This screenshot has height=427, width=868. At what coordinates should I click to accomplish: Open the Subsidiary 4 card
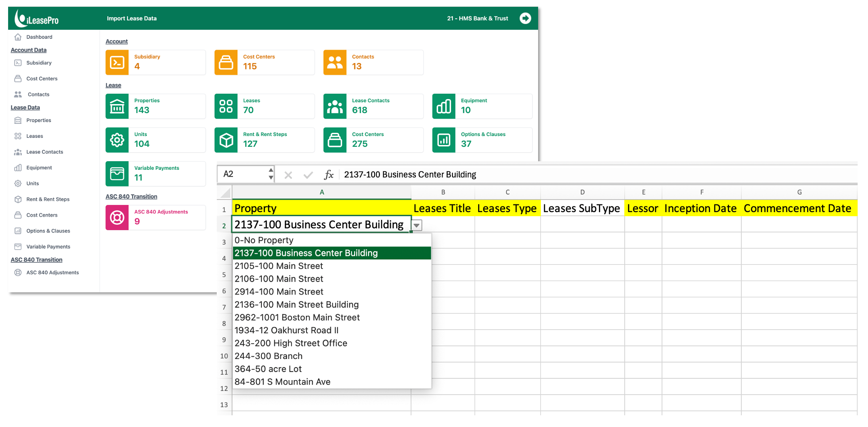coord(155,62)
